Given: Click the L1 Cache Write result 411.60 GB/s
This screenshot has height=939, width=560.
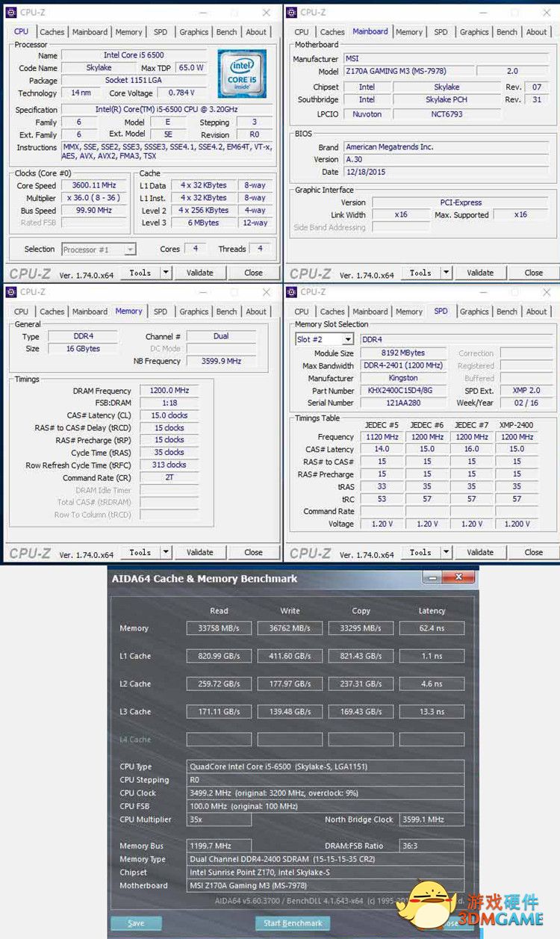Looking at the screenshot, I should (x=290, y=656).
